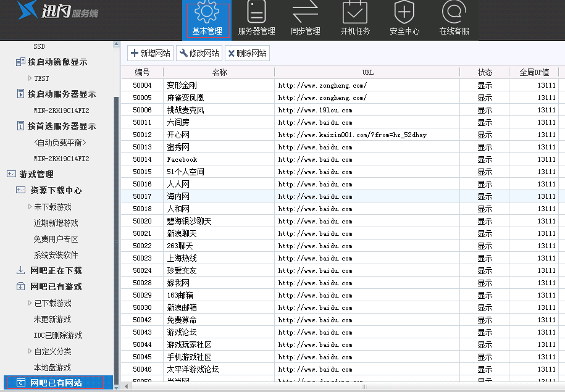Select 免费用户专区 item
The image size is (565, 392).
[56, 239]
